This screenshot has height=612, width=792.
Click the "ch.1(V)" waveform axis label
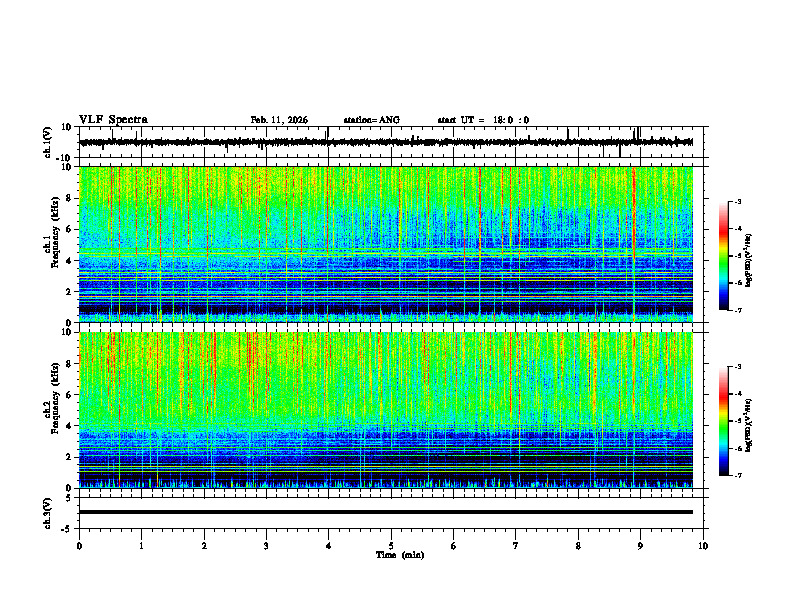[x=47, y=142]
